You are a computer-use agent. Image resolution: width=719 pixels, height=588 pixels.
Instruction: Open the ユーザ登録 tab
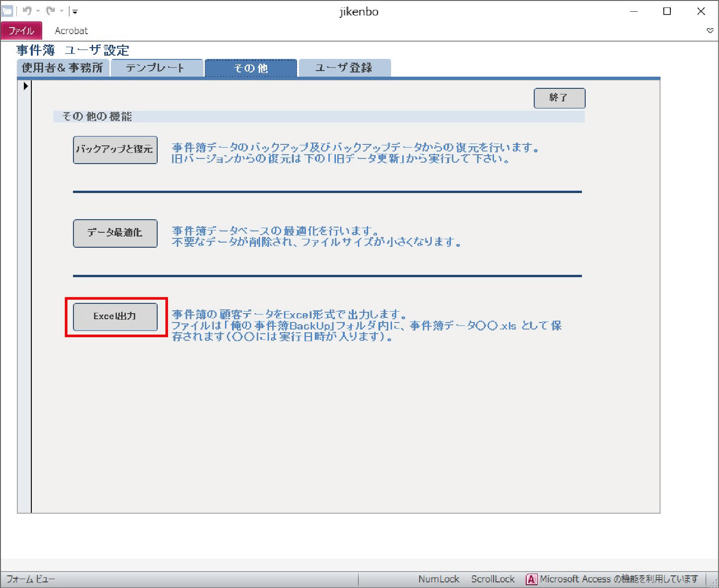[344, 68]
